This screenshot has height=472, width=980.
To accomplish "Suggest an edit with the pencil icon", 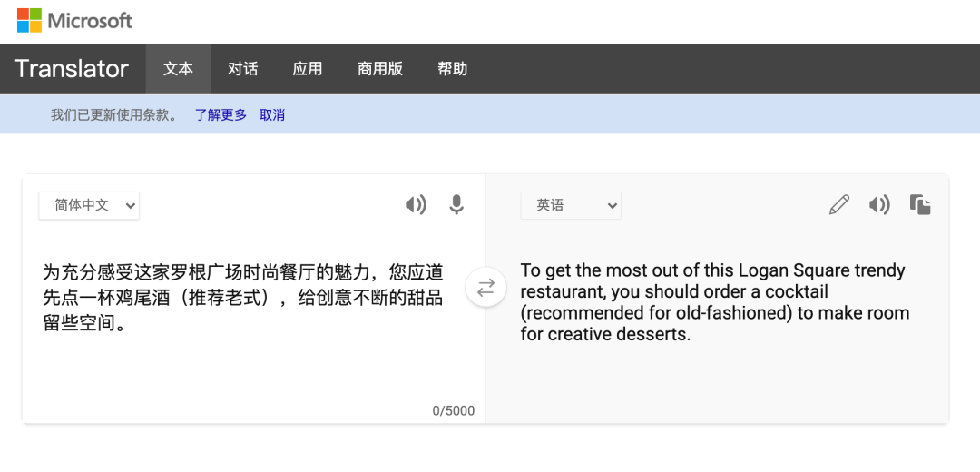I will 838,204.
